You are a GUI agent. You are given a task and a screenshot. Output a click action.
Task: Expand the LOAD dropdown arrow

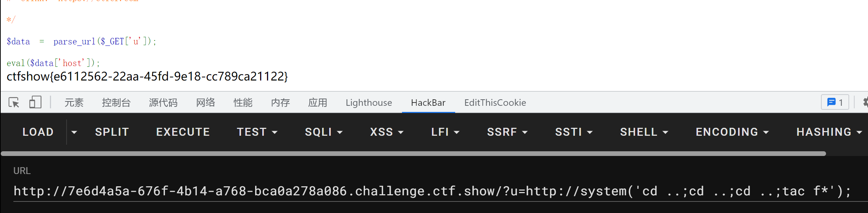click(x=74, y=132)
